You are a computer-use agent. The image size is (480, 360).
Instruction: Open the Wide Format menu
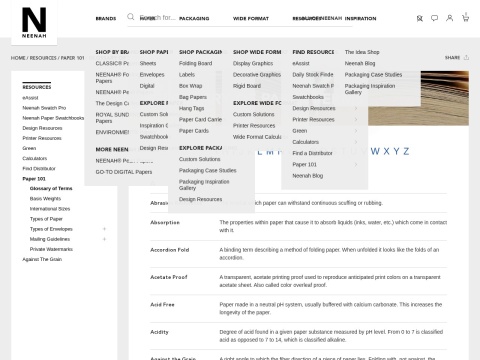[251, 18]
